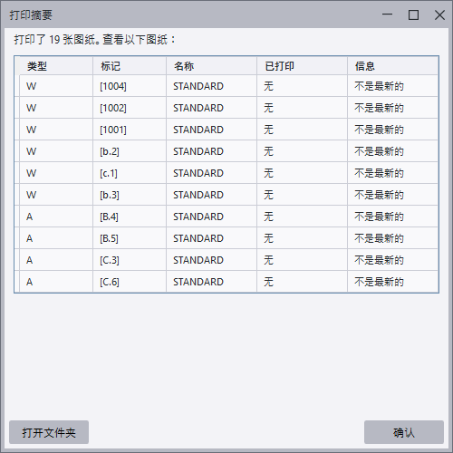Select the drawing row [b.3]
453x453 pixels.
[229, 195]
